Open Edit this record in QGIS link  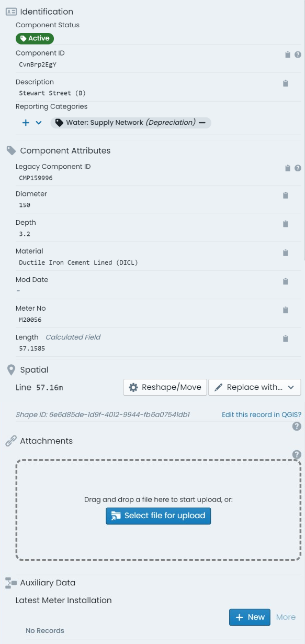point(262,414)
